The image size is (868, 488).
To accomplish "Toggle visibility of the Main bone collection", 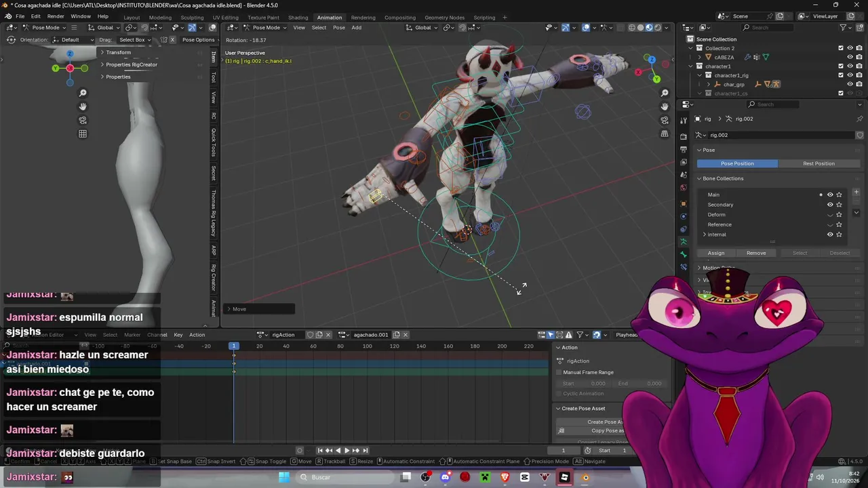I will click(830, 195).
